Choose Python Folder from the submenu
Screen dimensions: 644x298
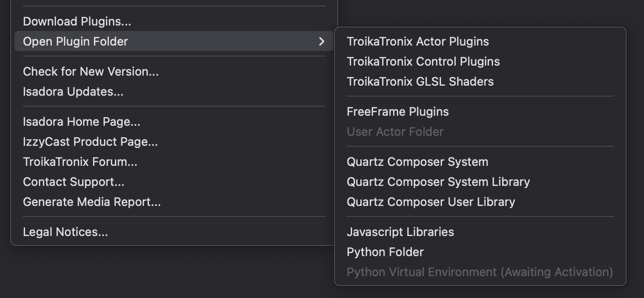385,252
